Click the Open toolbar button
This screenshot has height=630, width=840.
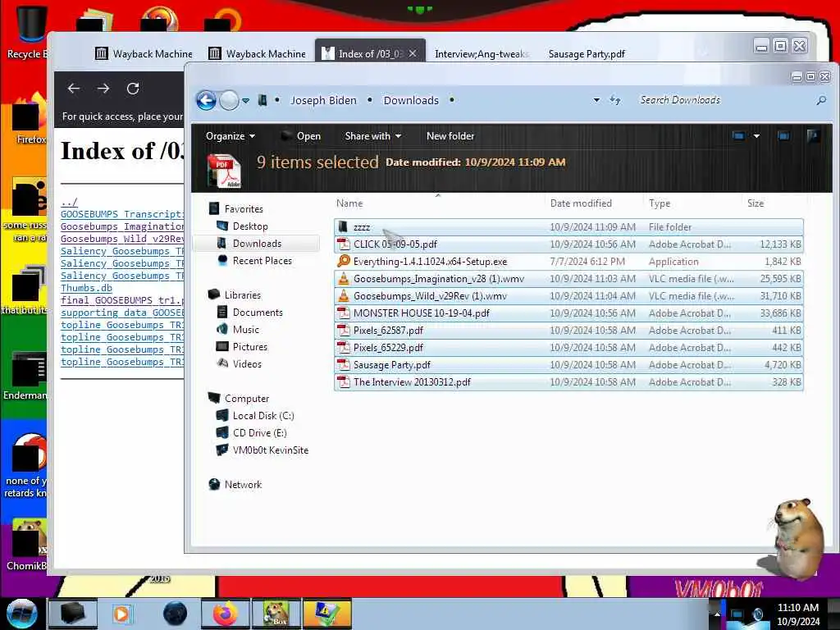[301, 136]
